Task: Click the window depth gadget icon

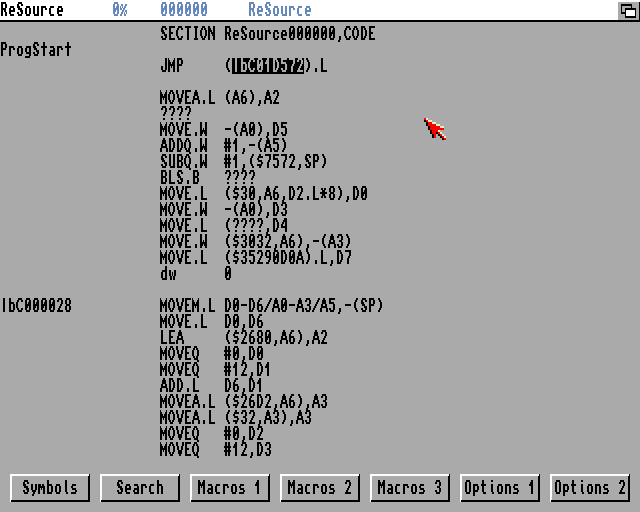Action: point(628,10)
